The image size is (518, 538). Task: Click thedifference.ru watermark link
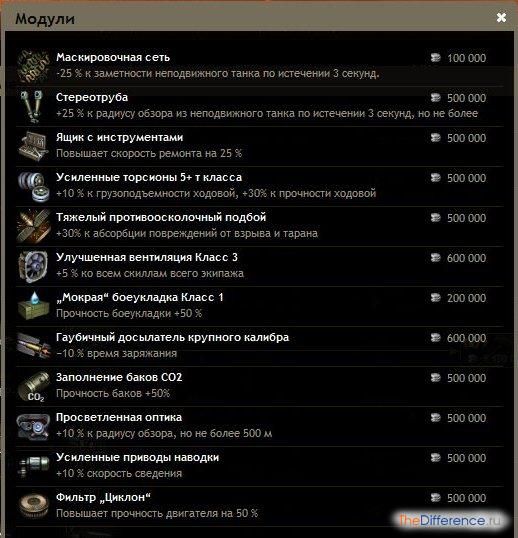tap(450, 520)
